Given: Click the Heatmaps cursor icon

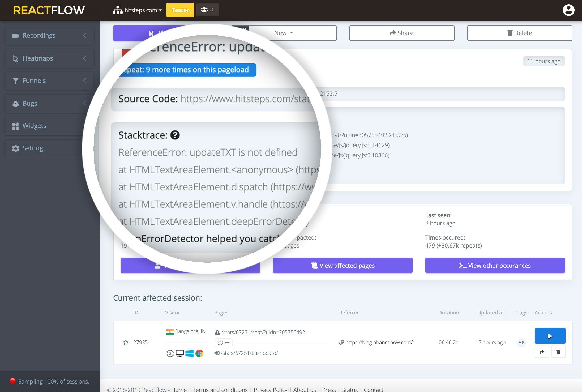Looking at the screenshot, I should click(15, 58).
